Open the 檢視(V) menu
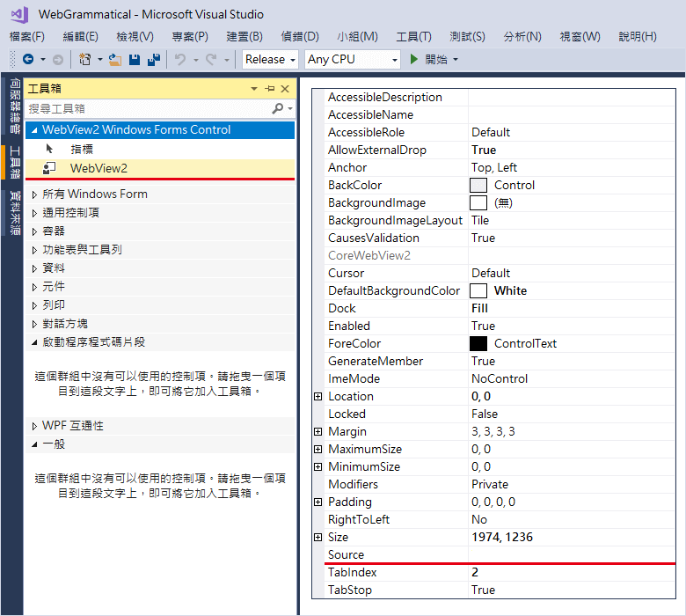The width and height of the screenshot is (686, 616). [x=135, y=36]
